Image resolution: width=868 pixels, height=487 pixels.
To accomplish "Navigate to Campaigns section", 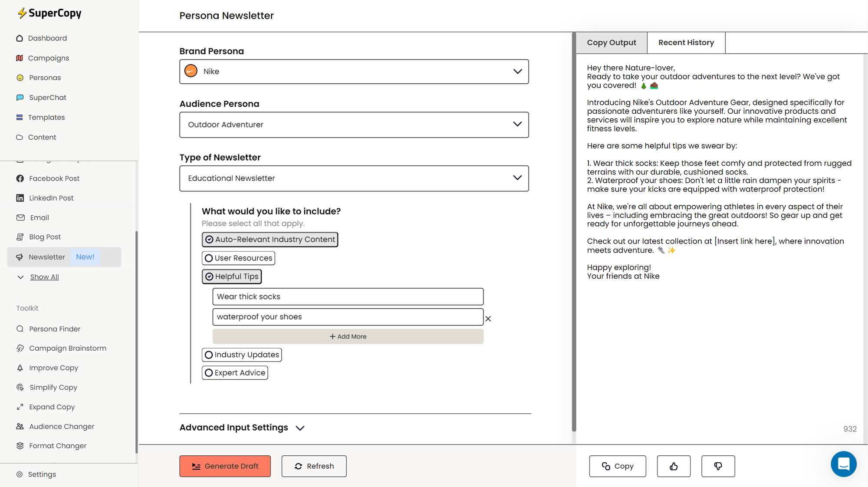I will pos(49,58).
